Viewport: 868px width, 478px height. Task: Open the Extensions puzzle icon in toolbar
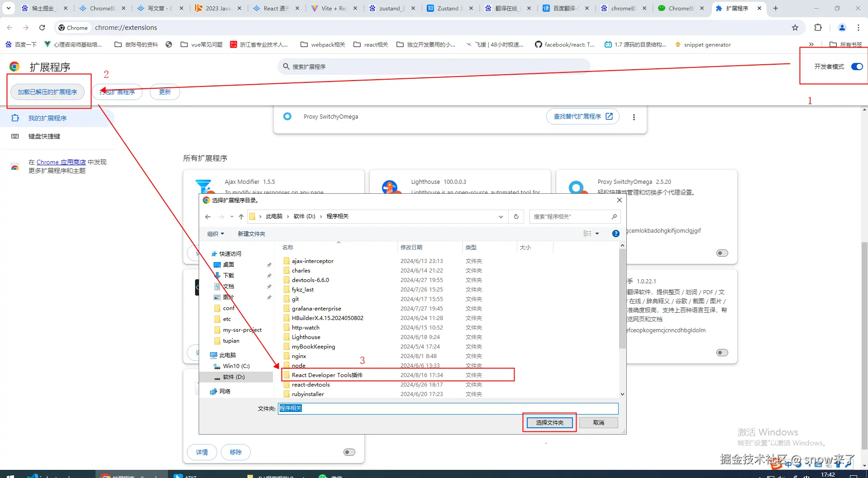pyautogui.click(x=818, y=28)
